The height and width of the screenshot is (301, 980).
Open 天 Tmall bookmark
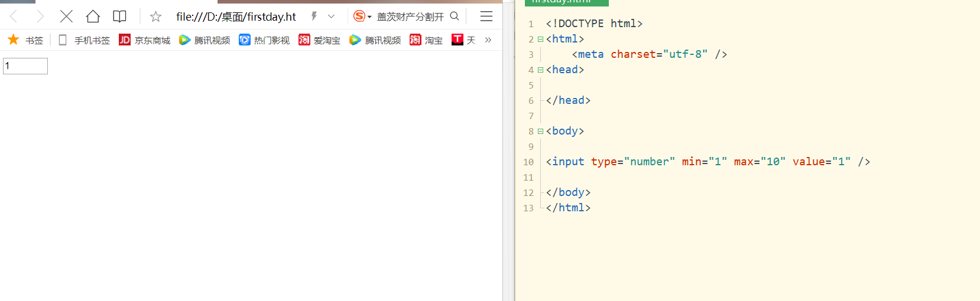(x=463, y=40)
